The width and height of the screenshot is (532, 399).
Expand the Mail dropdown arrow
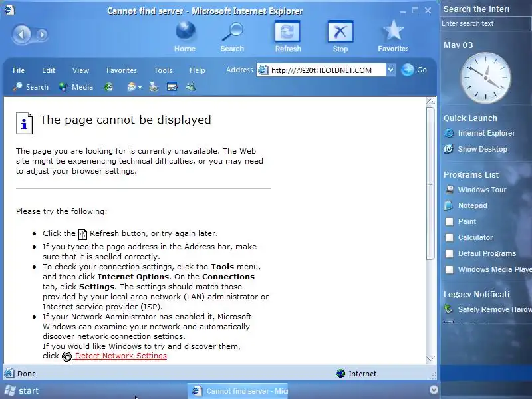click(140, 88)
